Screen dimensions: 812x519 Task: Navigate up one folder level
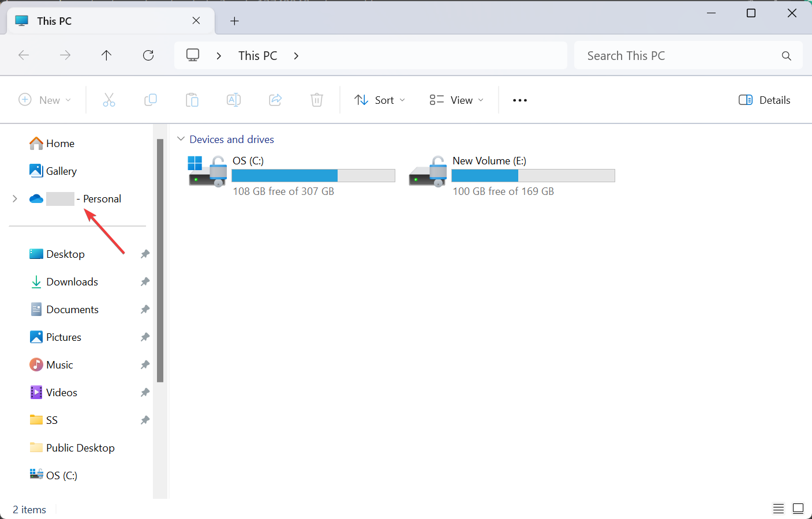[x=107, y=55]
